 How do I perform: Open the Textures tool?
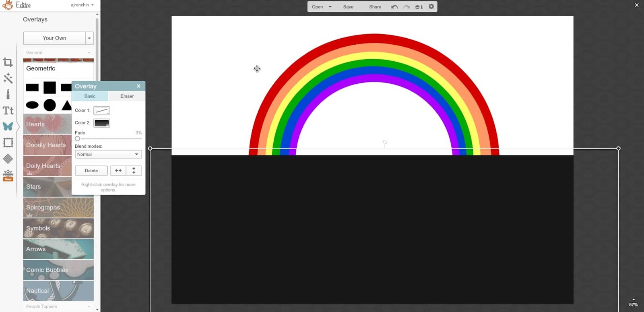click(x=8, y=159)
